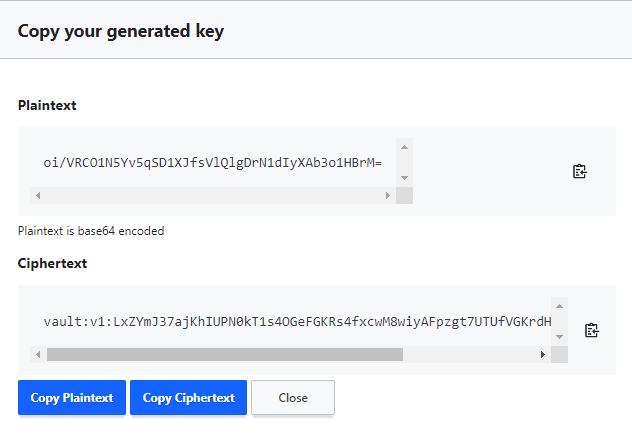Click the Copy Ciphertext button
This screenshot has width=632, height=445.
pyautogui.click(x=188, y=397)
